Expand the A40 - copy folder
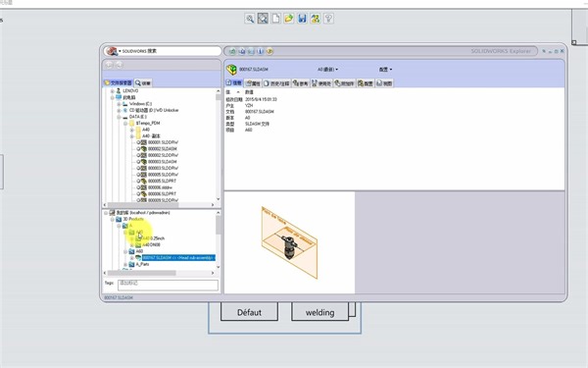Image resolution: width=588 pixels, height=368 pixels. (132, 136)
